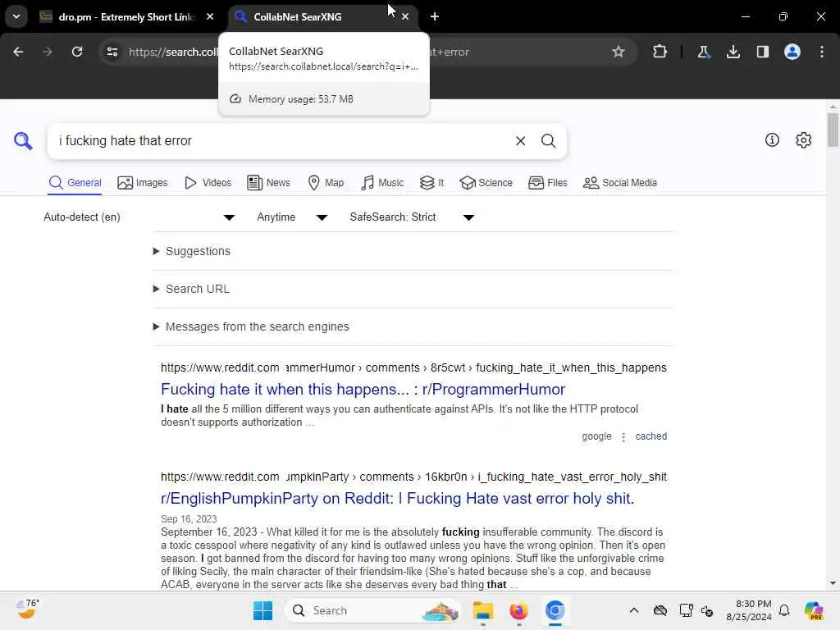Open the Auto-detect (en) language dropdown

tap(139, 217)
